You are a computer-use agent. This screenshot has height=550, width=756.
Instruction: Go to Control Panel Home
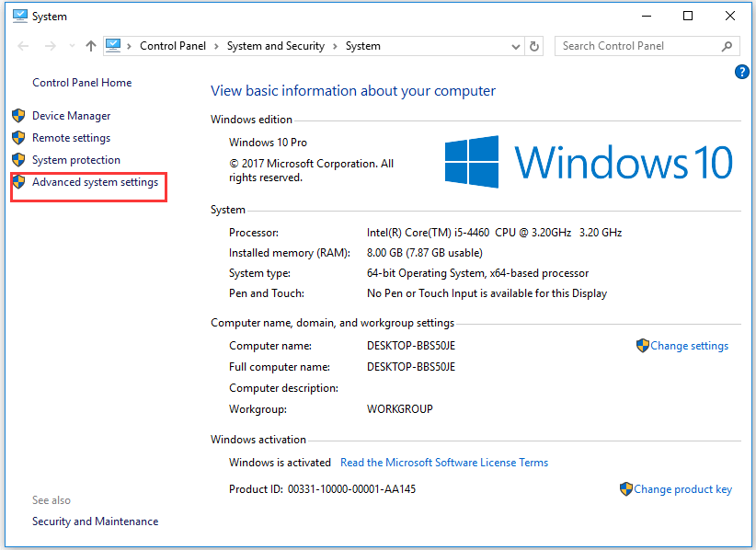pyautogui.click(x=82, y=83)
